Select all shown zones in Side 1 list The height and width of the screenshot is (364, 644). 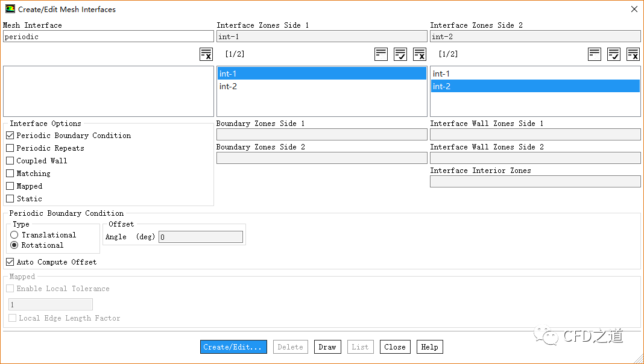400,54
